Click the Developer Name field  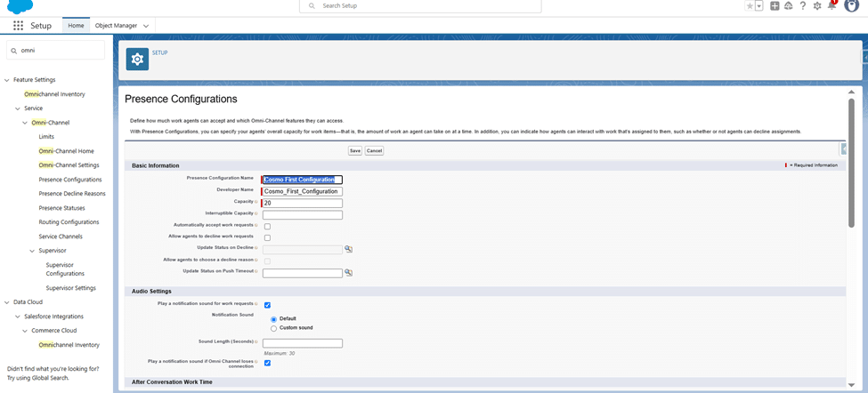click(303, 191)
